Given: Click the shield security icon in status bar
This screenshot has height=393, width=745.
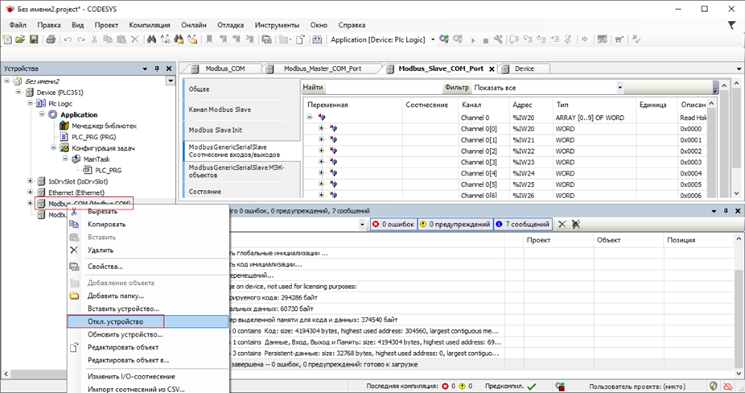Looking at the screenshot, I should (x=713, y=386).
